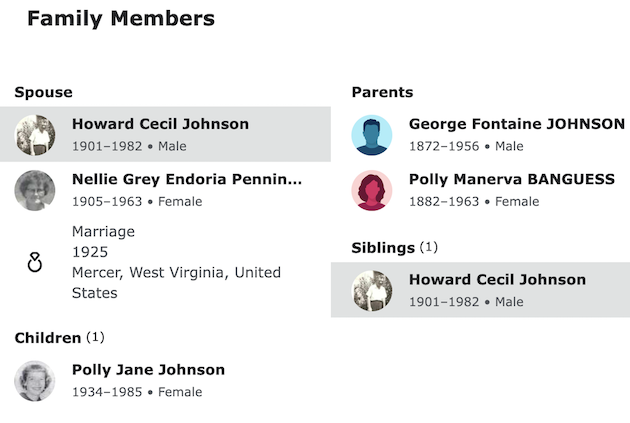Click George Fontaine JOHNSON's male avatar icon
The height and width of the screenshot is (423, 630).
point(372,135)
